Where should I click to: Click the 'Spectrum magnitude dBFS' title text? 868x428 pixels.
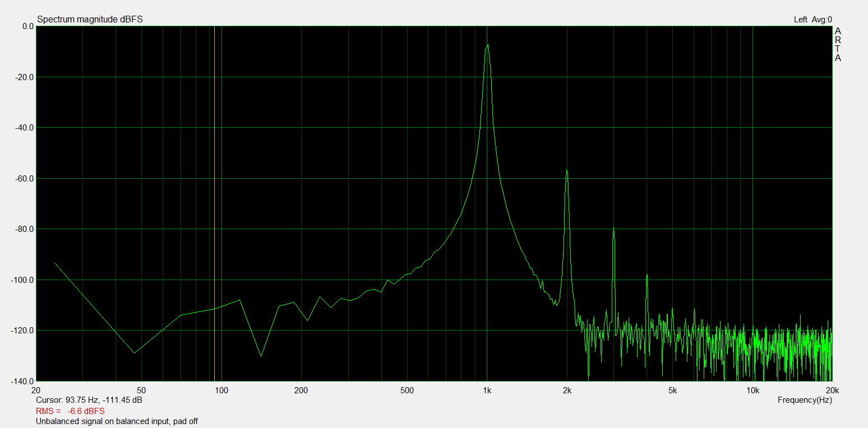[90, 19]
